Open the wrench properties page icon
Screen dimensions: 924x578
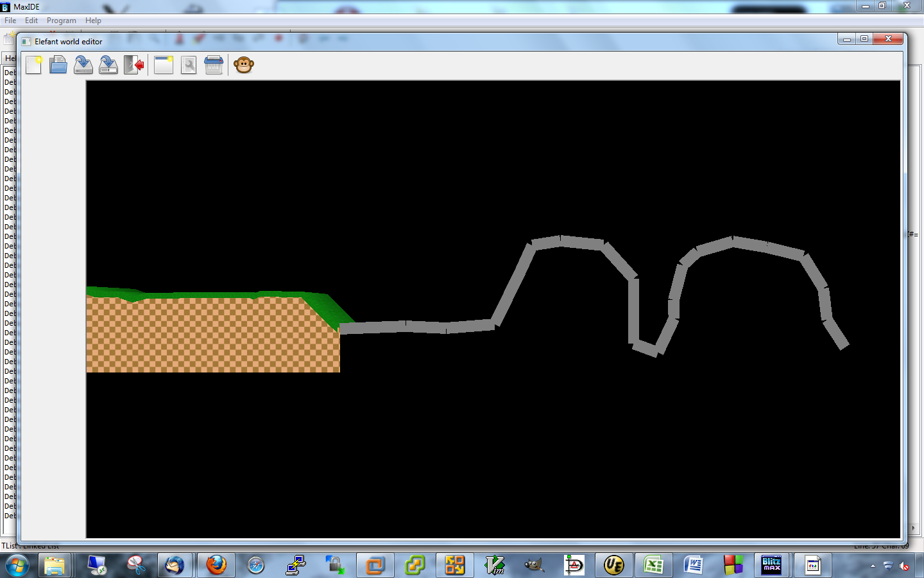[x=189, y=65]
